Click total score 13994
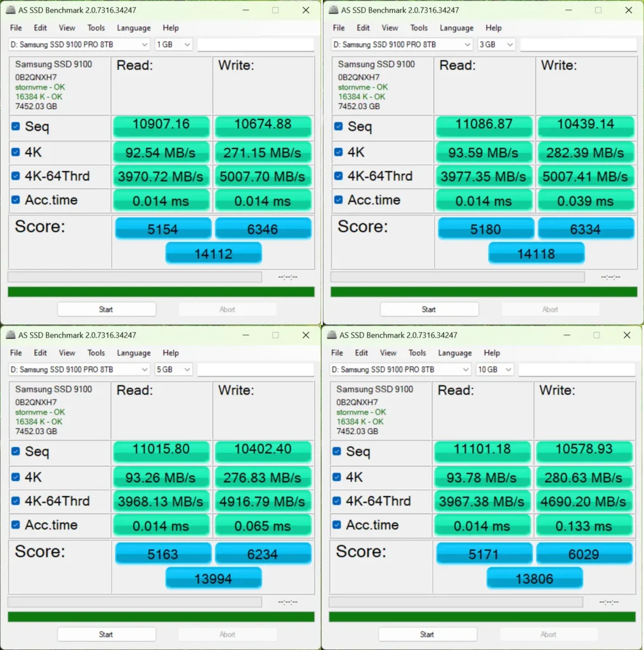644x650 pixels. [213, 578]
